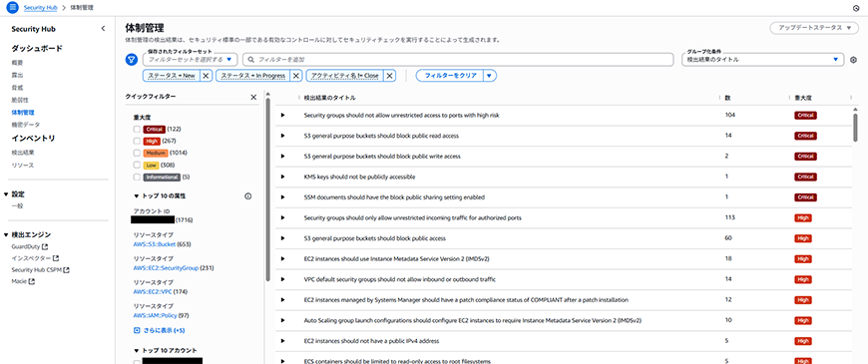Expand VPC default security groups row
The width and height of the screenshot is (868, 364).
click(283, 279)
